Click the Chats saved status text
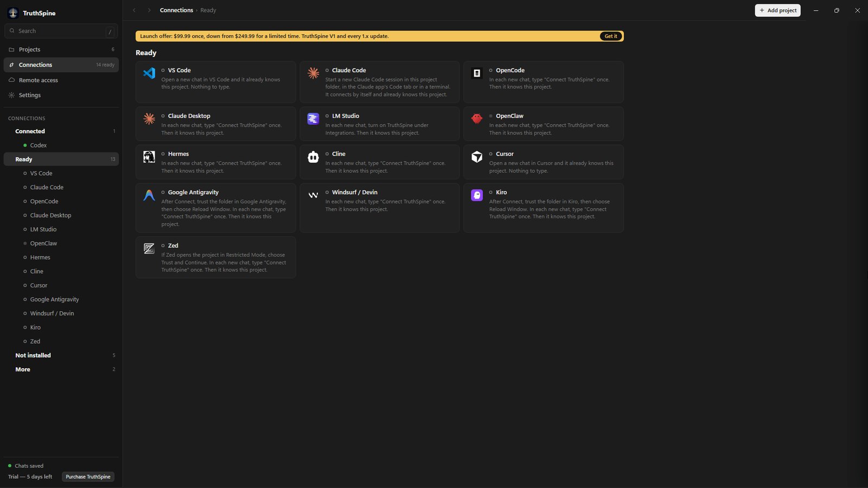 [x=29, y=466]
